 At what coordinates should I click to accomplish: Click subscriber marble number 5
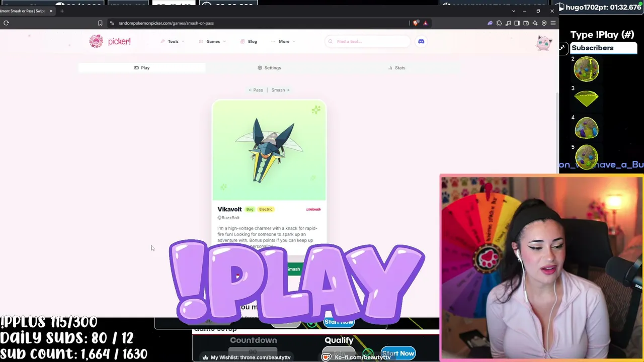pos(587,157)
